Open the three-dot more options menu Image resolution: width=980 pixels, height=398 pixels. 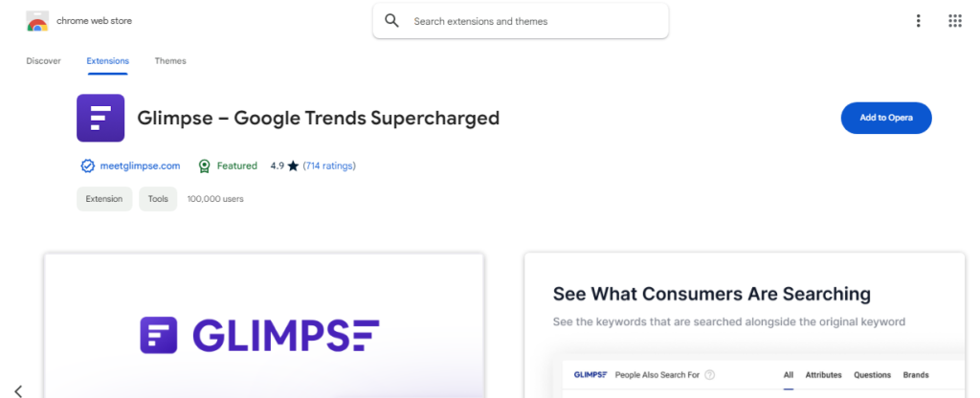918,21
